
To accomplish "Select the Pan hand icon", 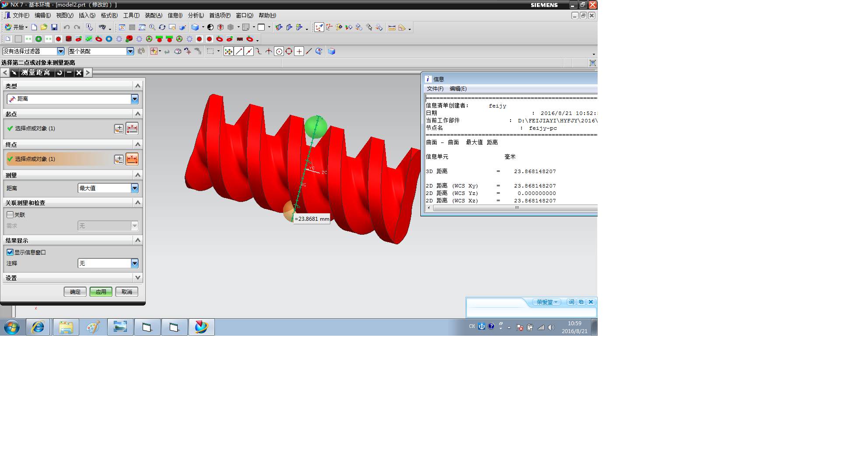I will pyautogui.click(x=172, y=27).
